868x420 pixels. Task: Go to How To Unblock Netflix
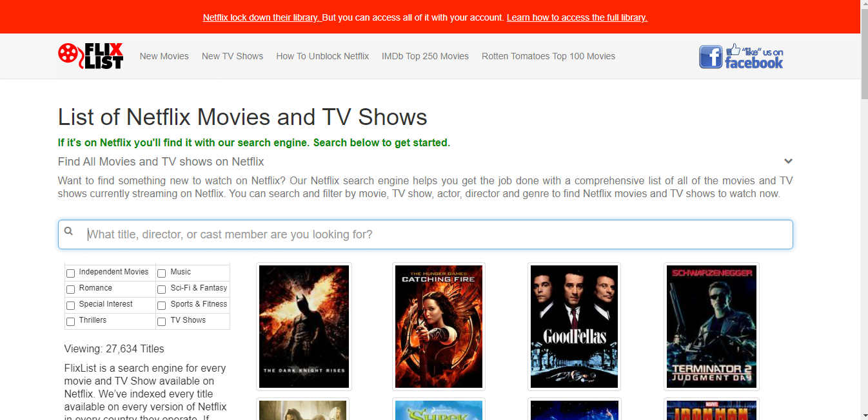coord(322,56)
